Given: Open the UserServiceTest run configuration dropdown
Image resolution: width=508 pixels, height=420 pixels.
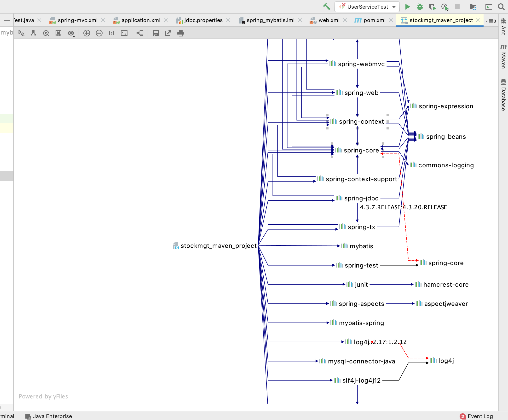Looking at the screenshot, I should pyautogui.click(x=367, y=7).
